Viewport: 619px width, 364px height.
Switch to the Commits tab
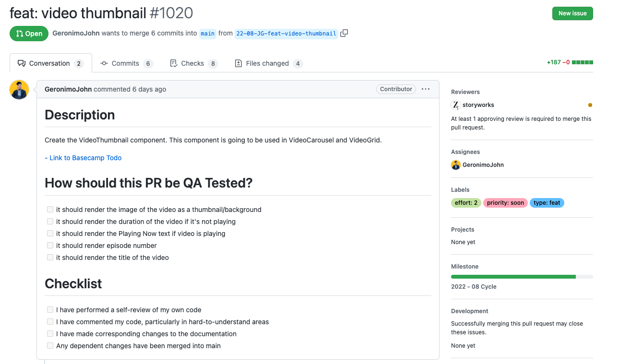click(x=126, y=63)
